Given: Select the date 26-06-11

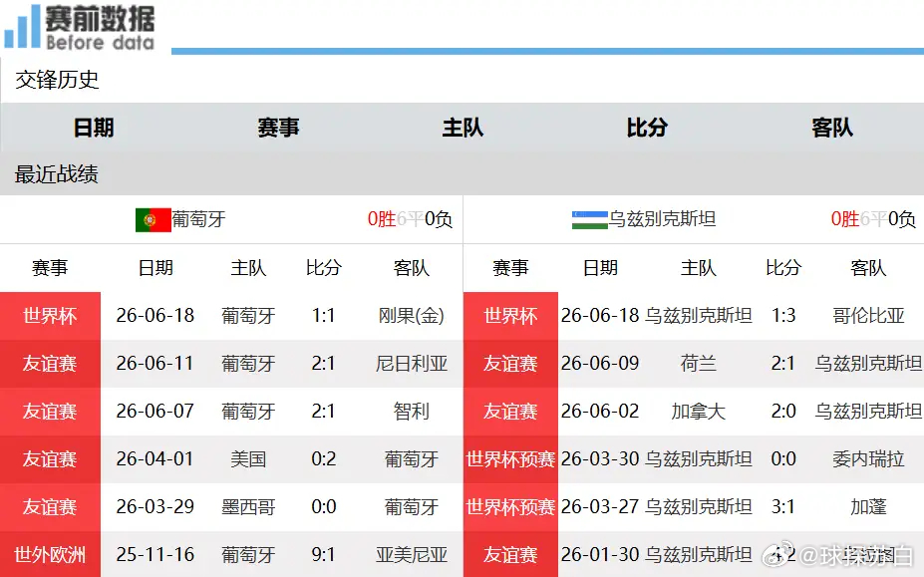Looking at the screenshot, I should coord(154,364).
